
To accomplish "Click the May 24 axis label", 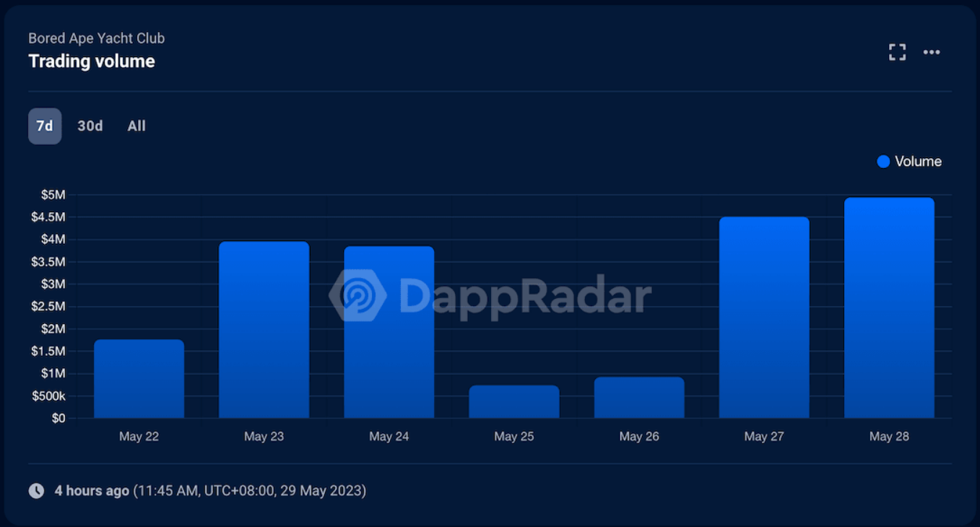I will (389, 437).
